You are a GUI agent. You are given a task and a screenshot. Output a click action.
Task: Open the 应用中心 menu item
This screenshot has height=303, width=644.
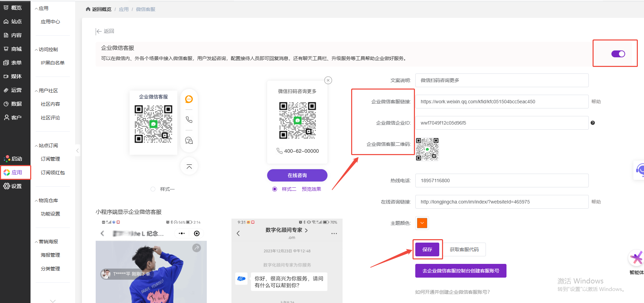click(50, 22)
